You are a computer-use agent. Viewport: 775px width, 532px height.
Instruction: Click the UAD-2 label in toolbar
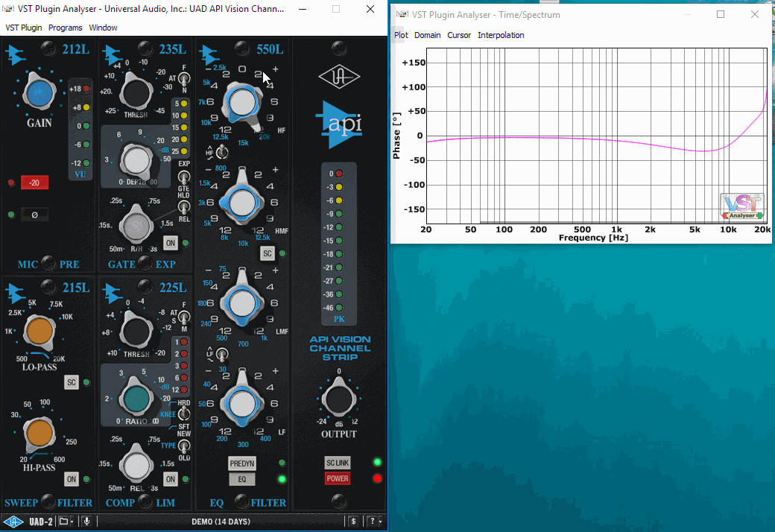[40, 522]
